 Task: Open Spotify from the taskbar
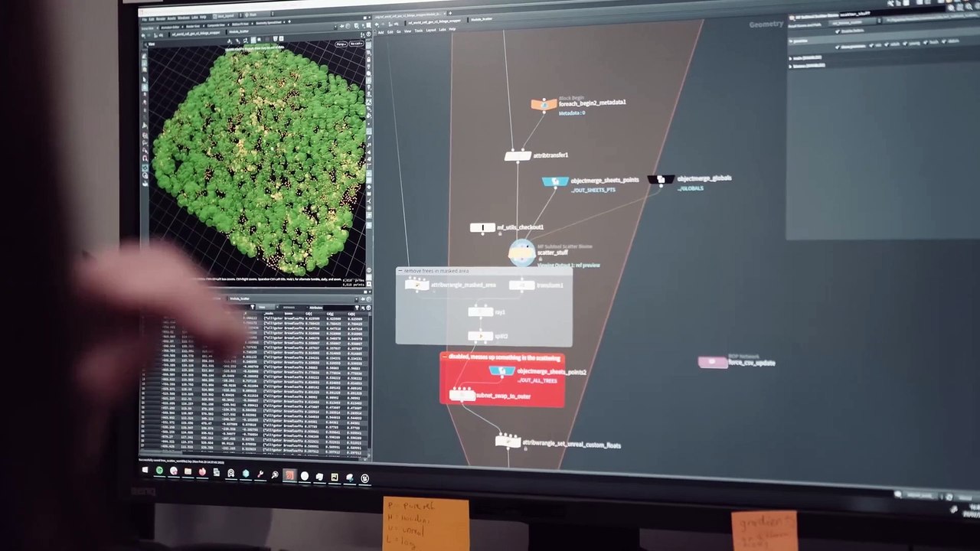159,471
